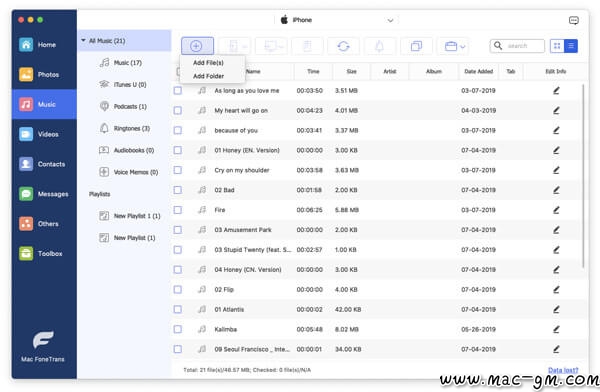Sort by the Artist column header
The image size is (600, 392).
pos(390,72)
